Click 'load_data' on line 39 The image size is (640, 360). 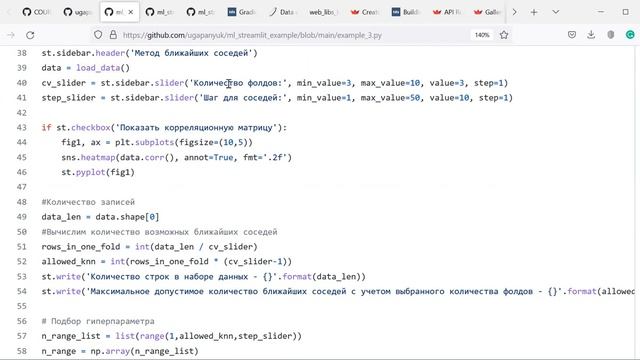coord(98,68)
